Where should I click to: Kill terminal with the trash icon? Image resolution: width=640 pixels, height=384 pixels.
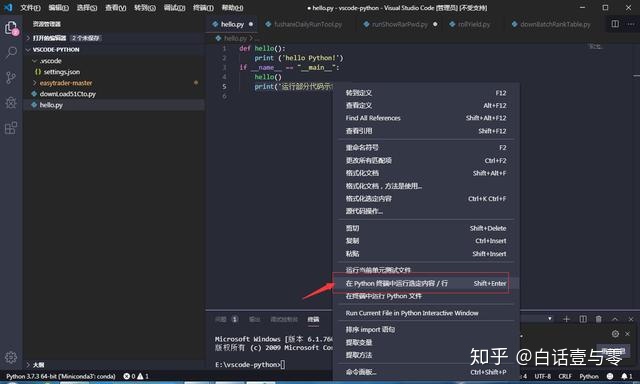[x=598, y=319]
